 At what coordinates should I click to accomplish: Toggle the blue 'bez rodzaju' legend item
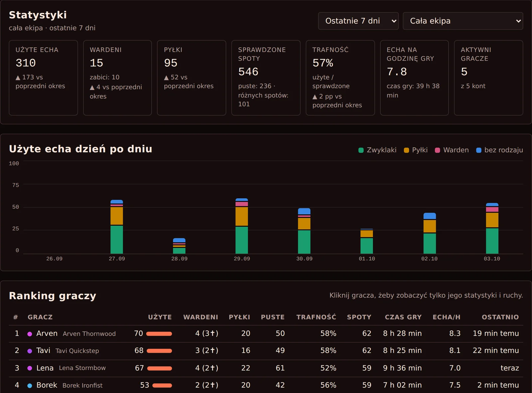[499, 150]
